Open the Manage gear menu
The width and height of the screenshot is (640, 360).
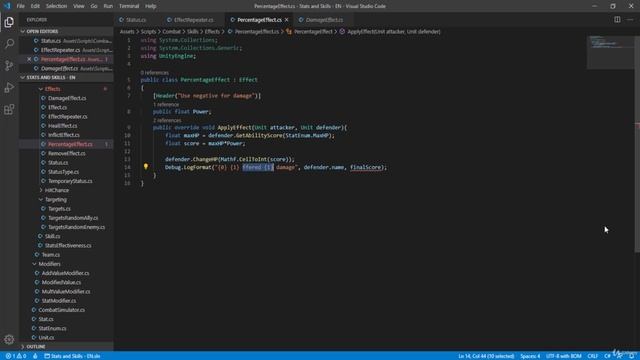(9, 339)
